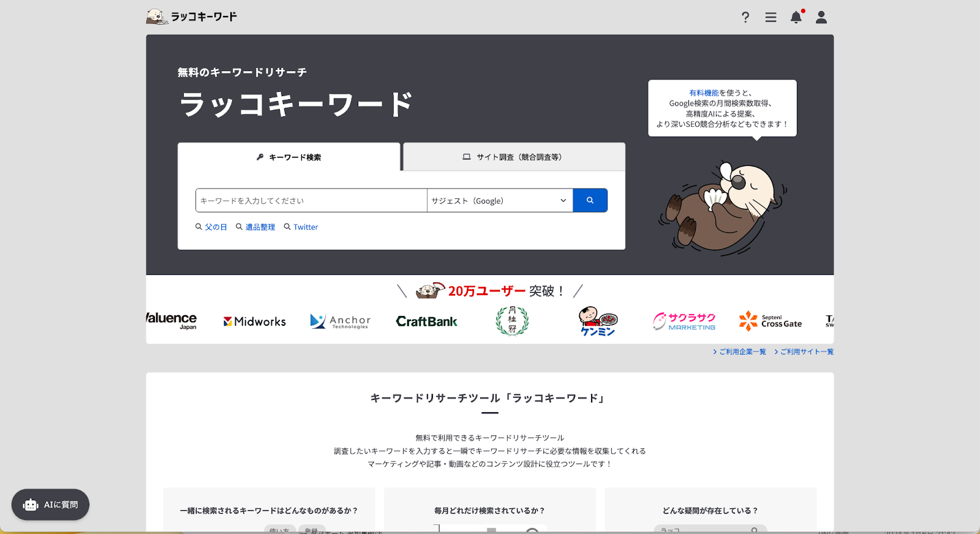Click the どんな疑問が存在している？ card heading
The image size is (980, 534).
[710, 511]
